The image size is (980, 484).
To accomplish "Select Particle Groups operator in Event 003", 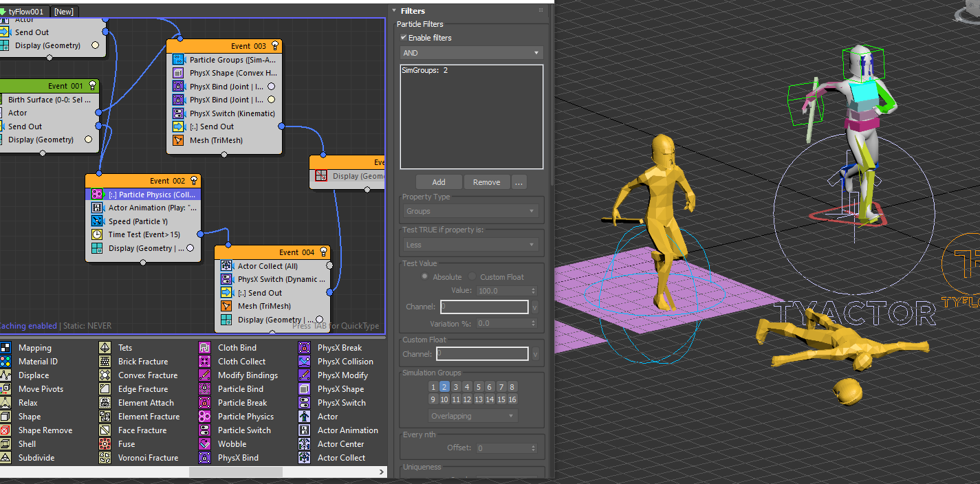I will [225, 60].
